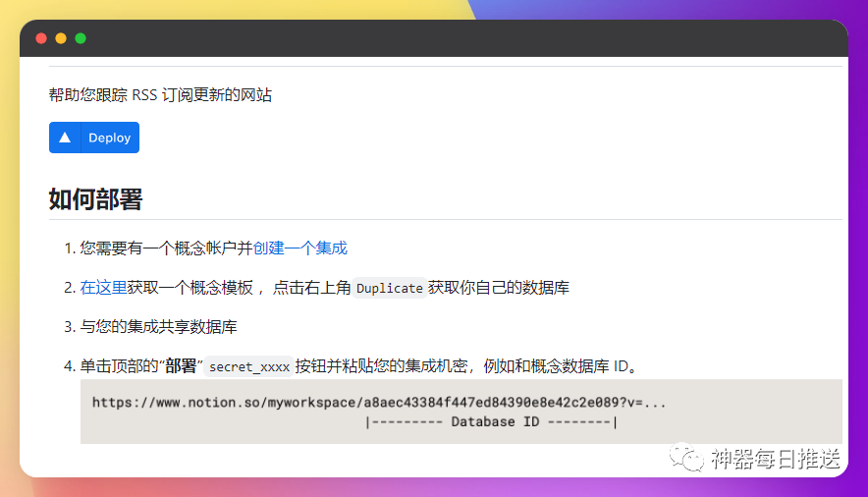The image size is (868, 497).
Task: Click the Notion URL in the code block
Action: pyautogui.click(x=379, y=403)
